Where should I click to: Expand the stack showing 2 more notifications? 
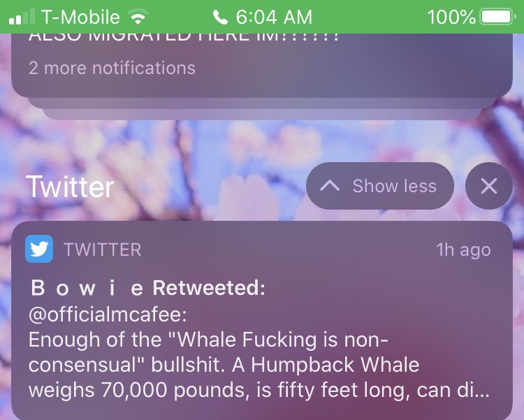coord(112,68)
